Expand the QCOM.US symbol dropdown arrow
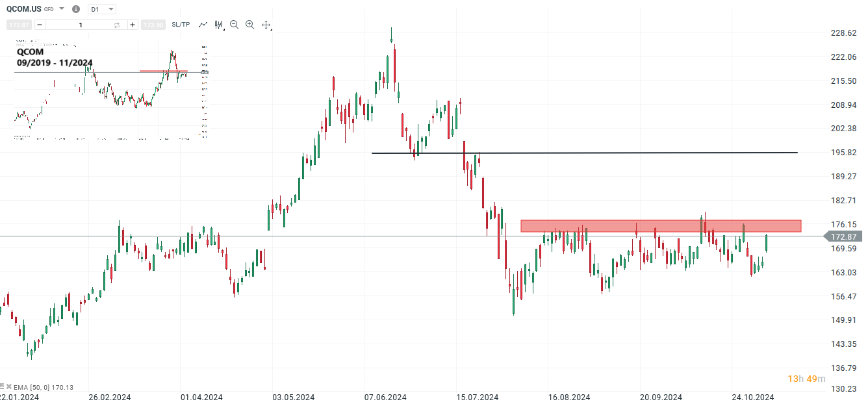Image resolution: width=868 pixels, height=404 pixels. [61, 9]
